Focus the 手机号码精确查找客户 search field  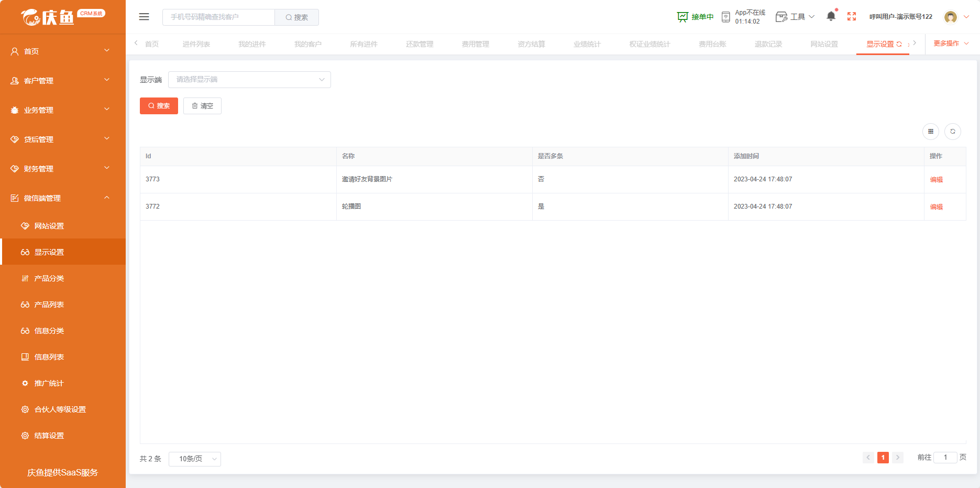coord(218,17)
